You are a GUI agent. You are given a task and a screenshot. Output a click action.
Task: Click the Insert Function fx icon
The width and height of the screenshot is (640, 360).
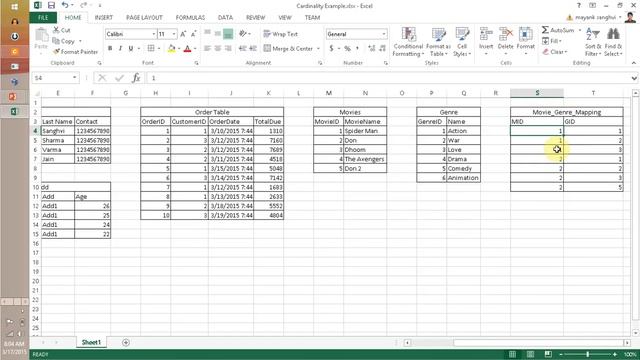click(136, 78)
